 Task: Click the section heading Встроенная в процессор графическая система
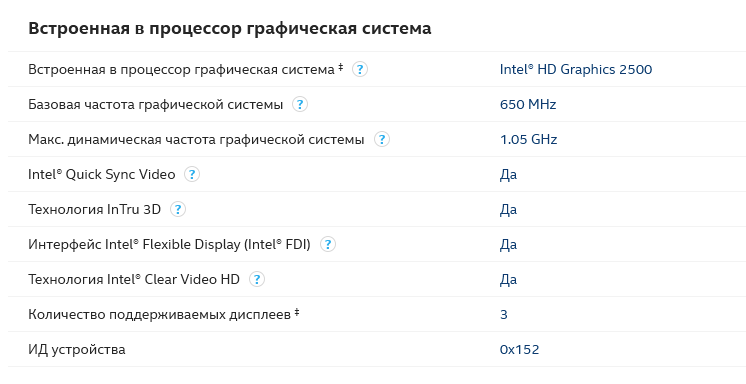click(x=230, y=29)
